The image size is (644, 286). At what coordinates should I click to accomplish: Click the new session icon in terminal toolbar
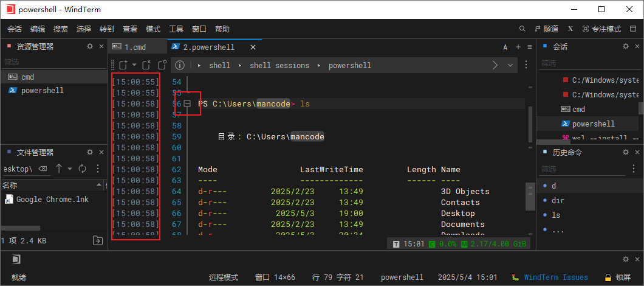pos(122,65)
